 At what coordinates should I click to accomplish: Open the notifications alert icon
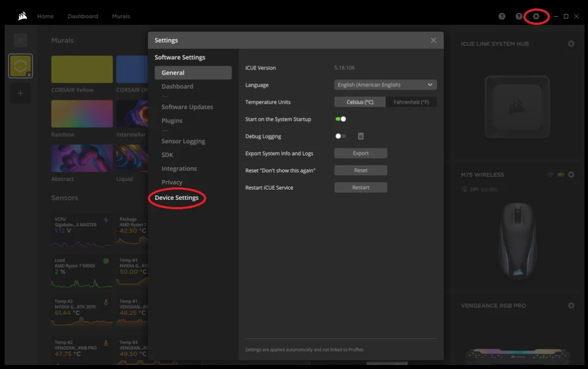[502, 16]
